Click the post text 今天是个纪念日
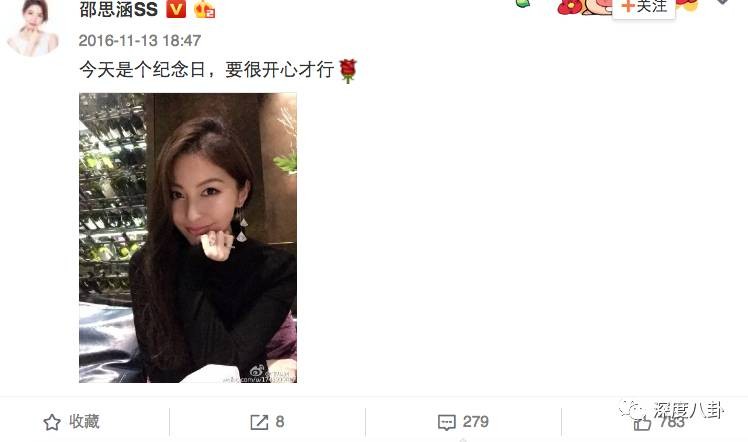The width and height of the screenshot is (748, 442). [x=143, y=70]
